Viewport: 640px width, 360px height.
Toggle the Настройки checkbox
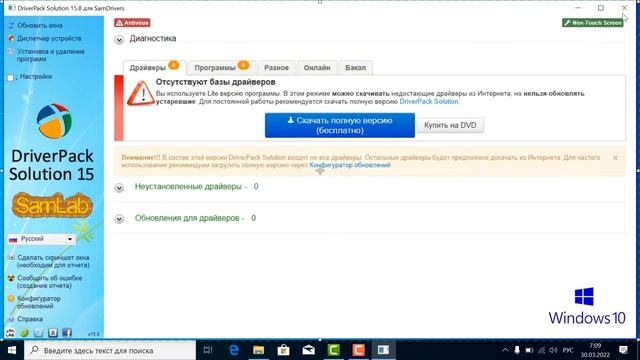coord(11,77)
